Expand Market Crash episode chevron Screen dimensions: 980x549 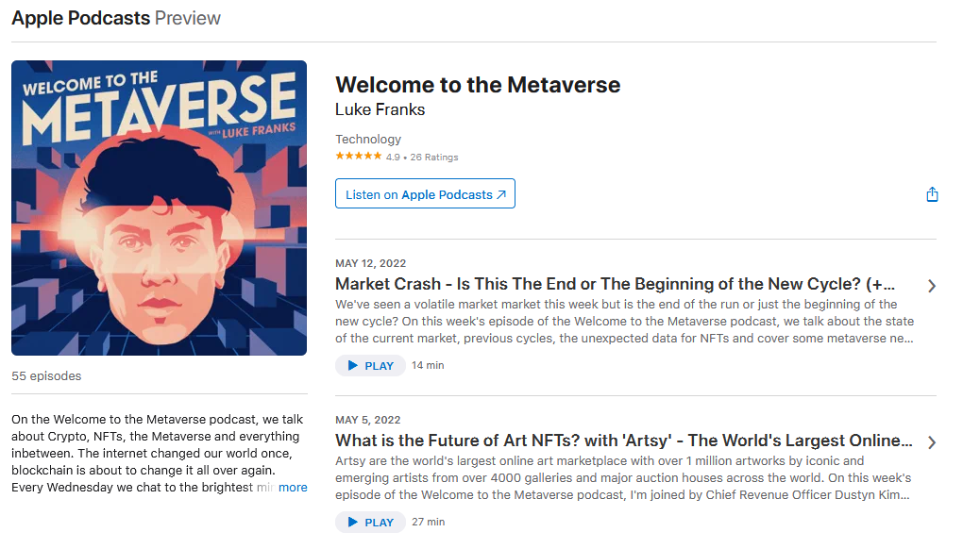(931, 286)
